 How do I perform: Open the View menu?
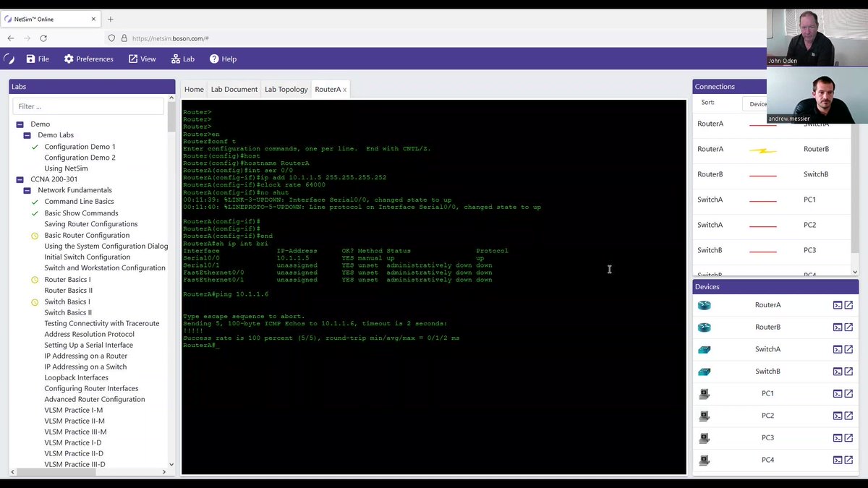pos(142,59)
